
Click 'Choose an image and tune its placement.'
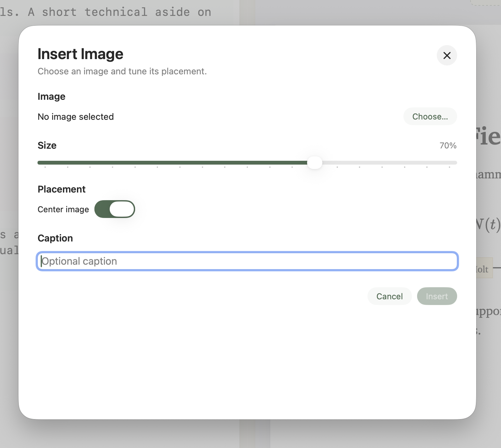(122, 71)
